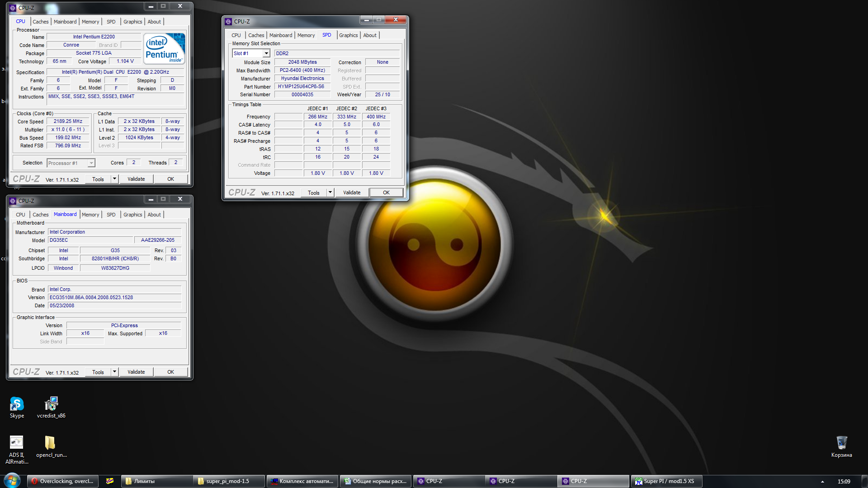Switch to Mainboard tab in SPD window
The width and height of the screenshot is (868, 488).
(x=281, y=35)
